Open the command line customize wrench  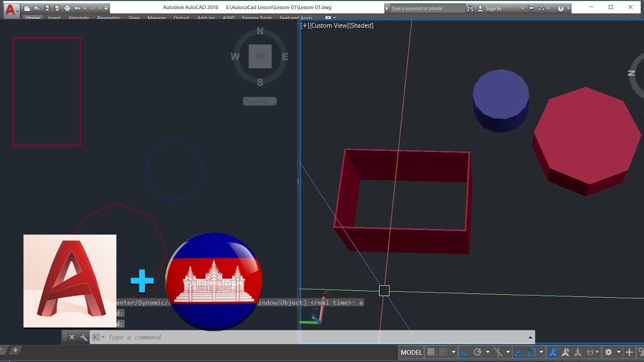click(84, 337)
